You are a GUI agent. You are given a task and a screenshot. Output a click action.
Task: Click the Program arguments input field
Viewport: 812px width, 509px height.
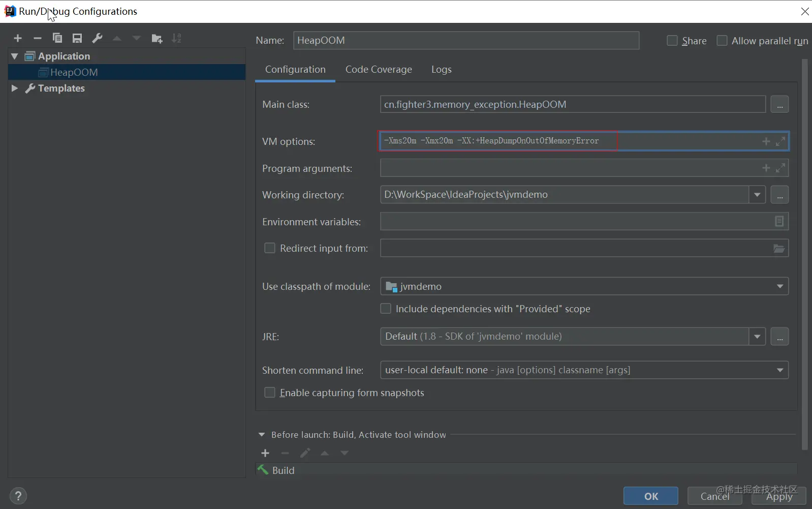[569, 168]
